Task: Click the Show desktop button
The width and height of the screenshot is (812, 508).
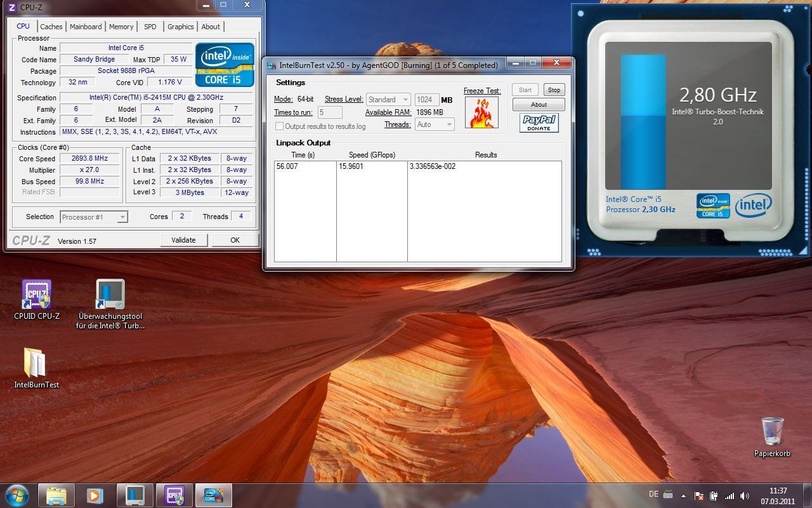Action: pyautogui.click(x=807, y=496)
